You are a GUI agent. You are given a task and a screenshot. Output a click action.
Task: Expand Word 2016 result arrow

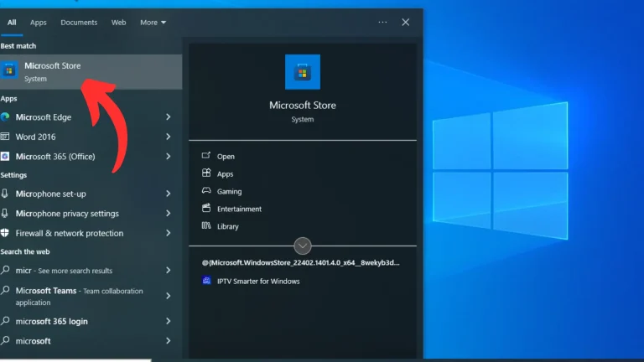(x=169, y=137)
